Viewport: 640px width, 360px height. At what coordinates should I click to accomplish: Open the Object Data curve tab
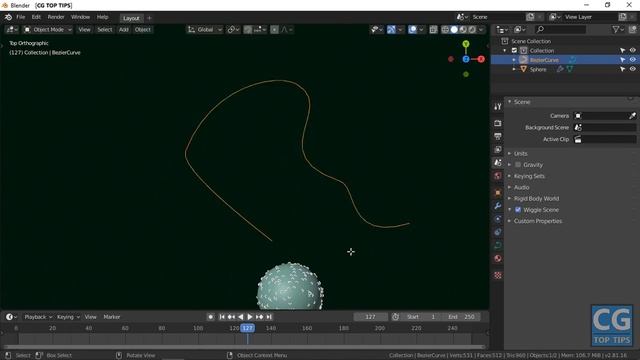[498, 245]
